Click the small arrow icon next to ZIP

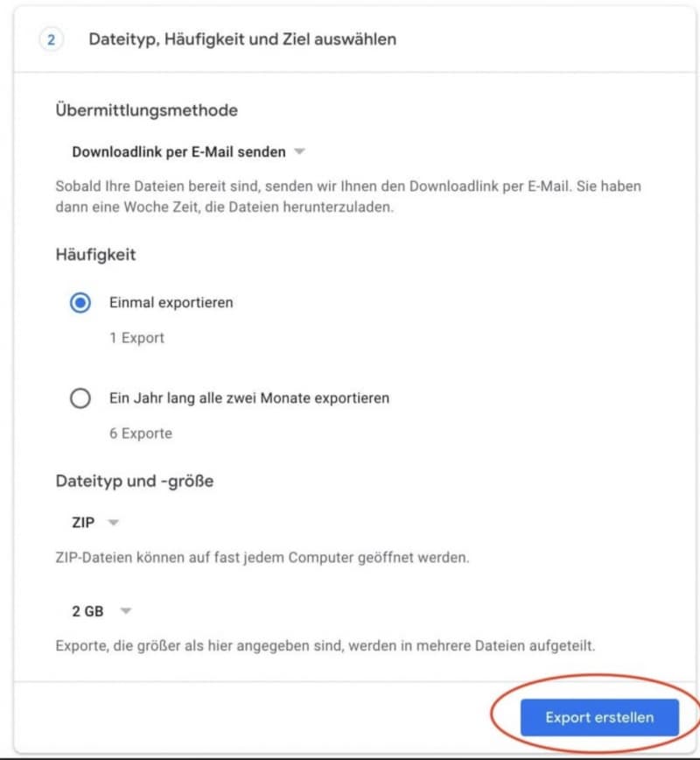[x=114, y=523]
